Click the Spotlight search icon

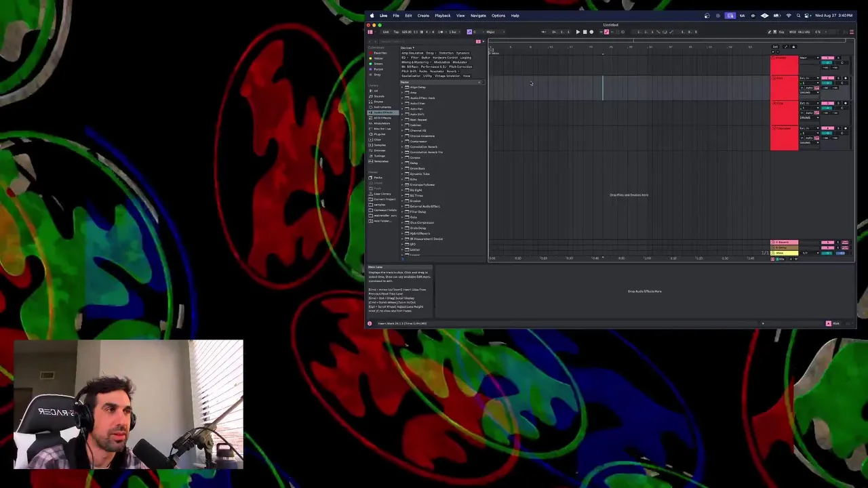[x=798, y=16]
